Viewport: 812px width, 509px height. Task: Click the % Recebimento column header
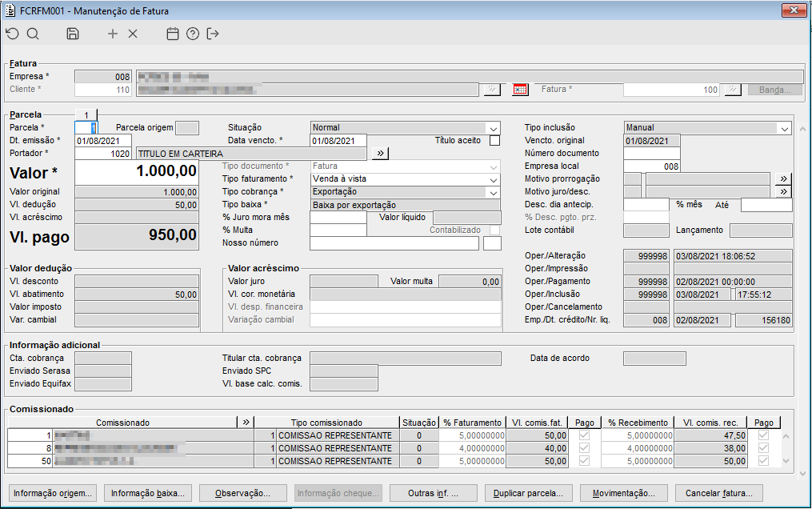coord(638,422)
